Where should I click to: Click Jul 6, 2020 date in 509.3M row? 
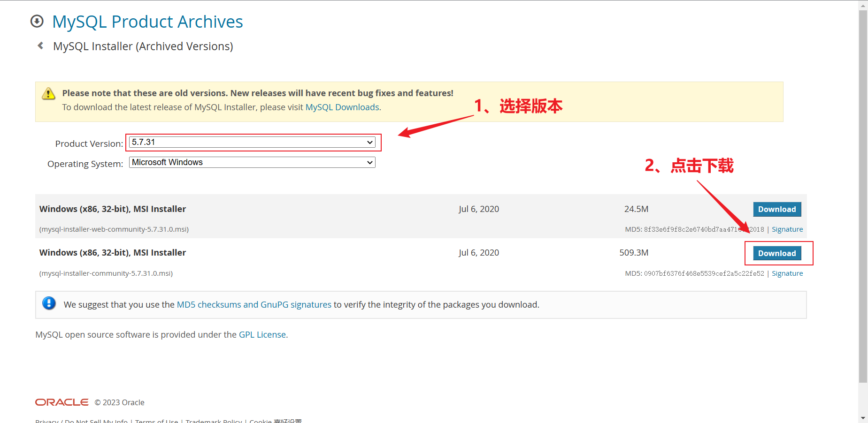[479, 253]
